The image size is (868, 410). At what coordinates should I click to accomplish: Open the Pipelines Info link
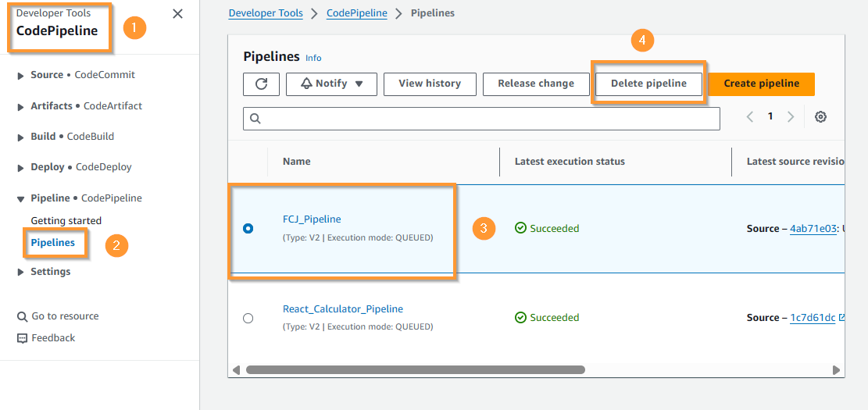[313, 58]
